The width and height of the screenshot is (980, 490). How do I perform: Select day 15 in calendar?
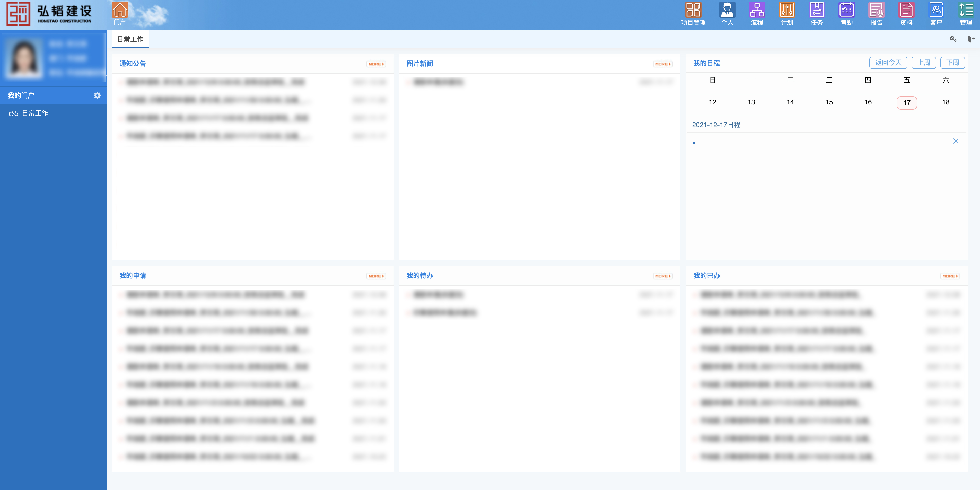pos(829,102)
